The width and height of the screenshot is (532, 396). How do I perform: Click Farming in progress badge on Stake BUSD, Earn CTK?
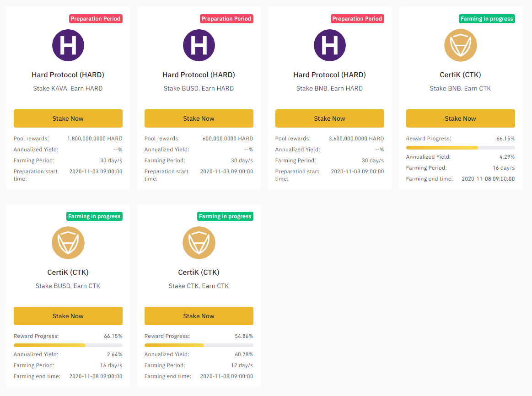tap(94, 216)
